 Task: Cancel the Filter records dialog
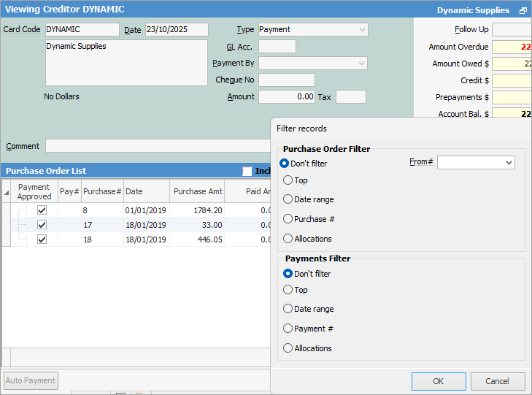tap(498, 381)
